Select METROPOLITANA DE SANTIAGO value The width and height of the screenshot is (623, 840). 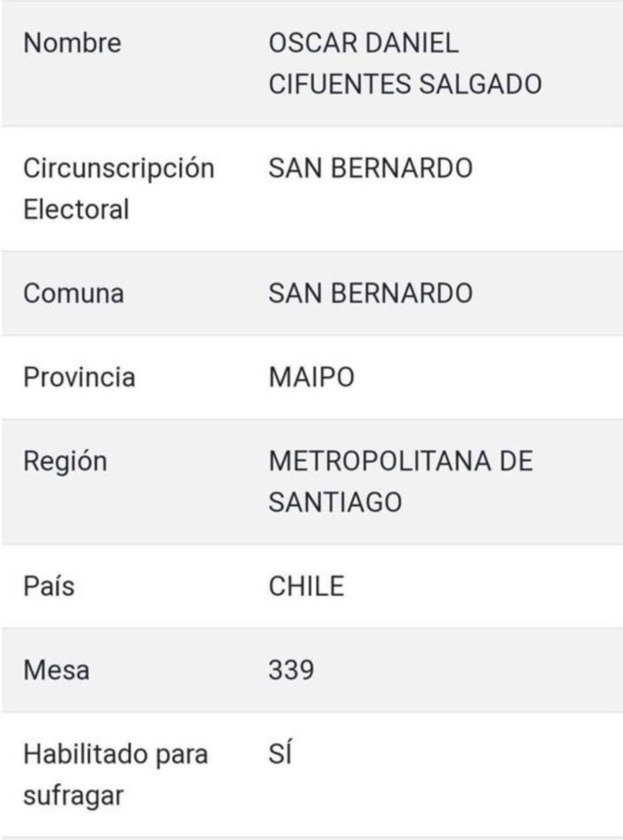[x=401, y=482]
